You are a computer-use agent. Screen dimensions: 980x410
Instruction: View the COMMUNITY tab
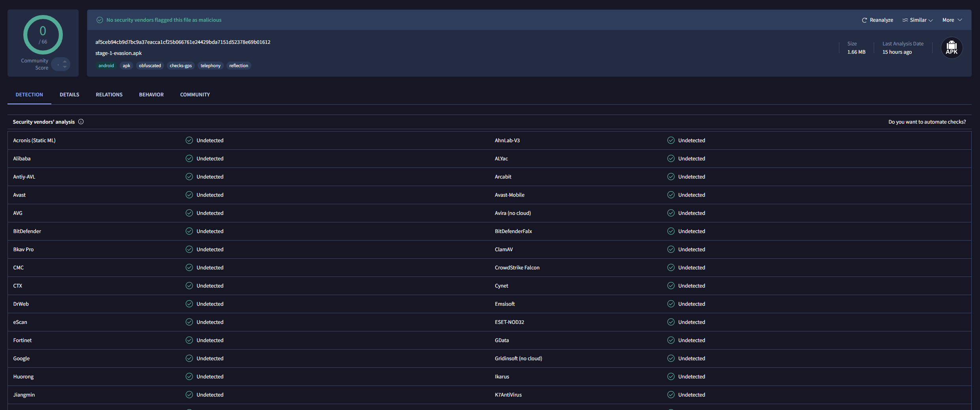tap(195, 95)
